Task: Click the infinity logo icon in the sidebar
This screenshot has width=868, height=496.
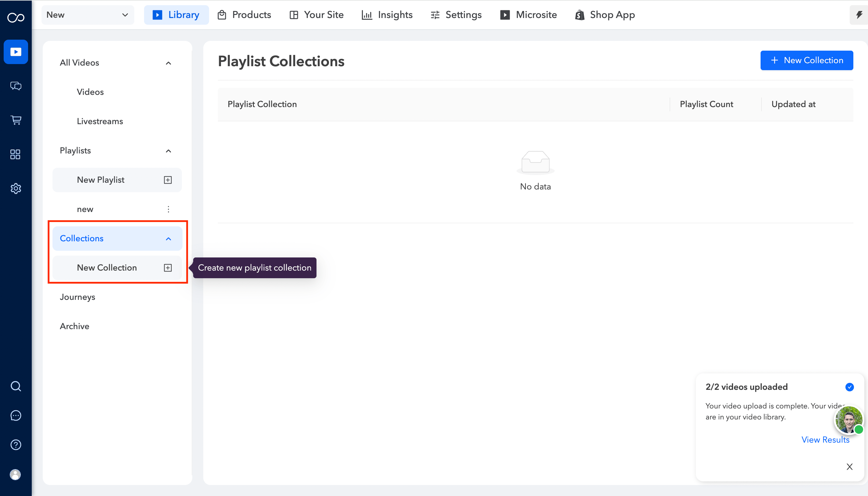Action: (x=16, y=17)
